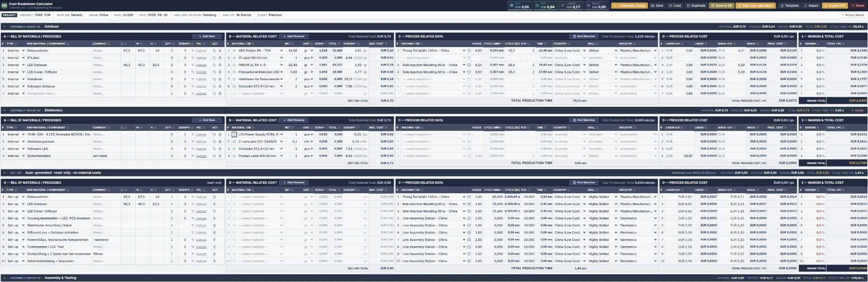Collapse Assembly Group 01 Gehäuse

[5, 27]
